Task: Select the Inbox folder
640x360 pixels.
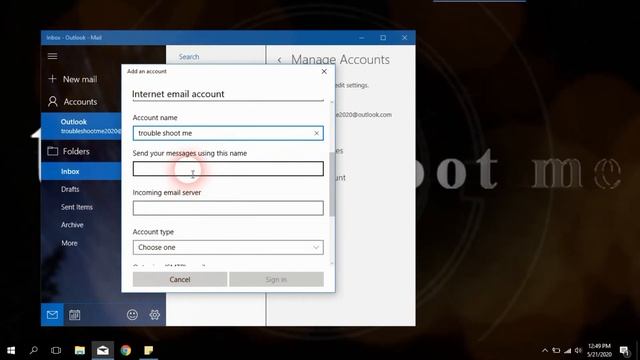Action: [81, 171]
